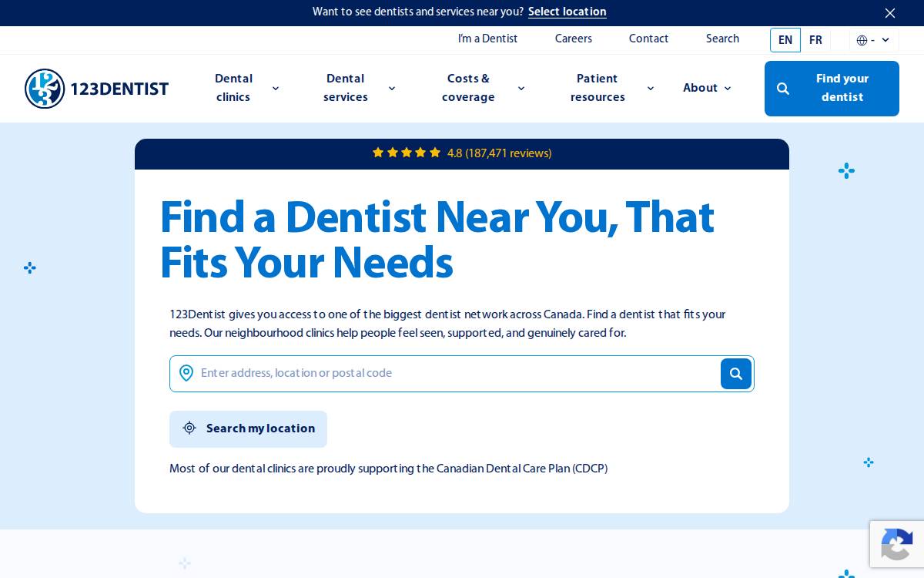Open the globe region dropdown
This screenshot has height=578, width=924.
(x=874, y=40)
